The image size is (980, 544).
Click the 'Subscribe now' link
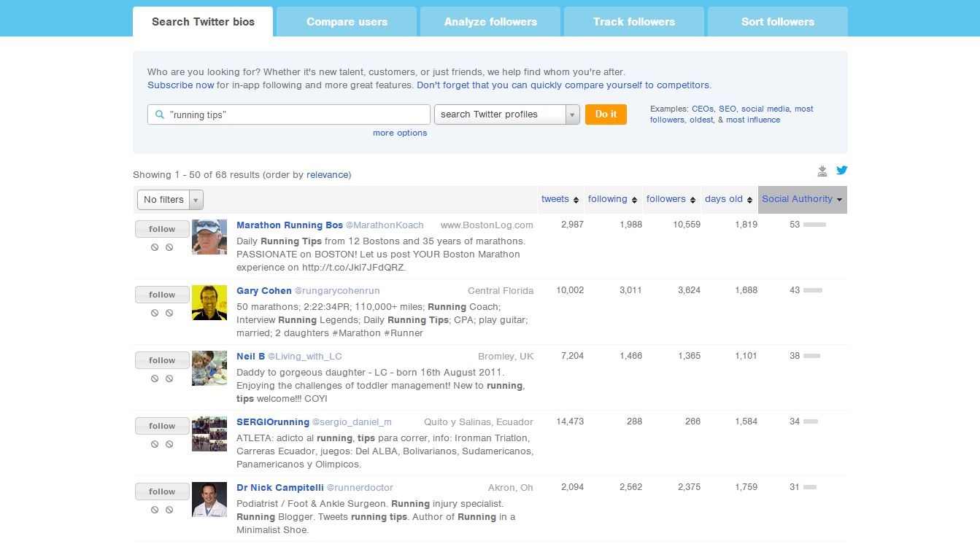(181, 85)
